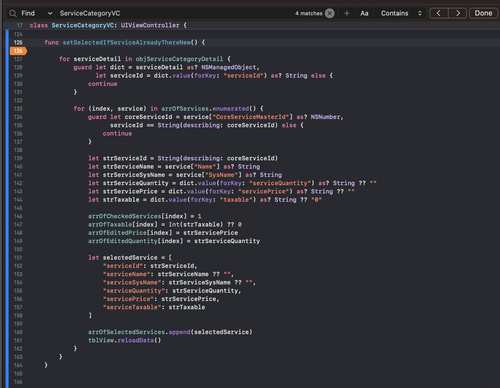
Task: Click Done to close find bar
Action: pyautogui.click(x=483, y=13)
